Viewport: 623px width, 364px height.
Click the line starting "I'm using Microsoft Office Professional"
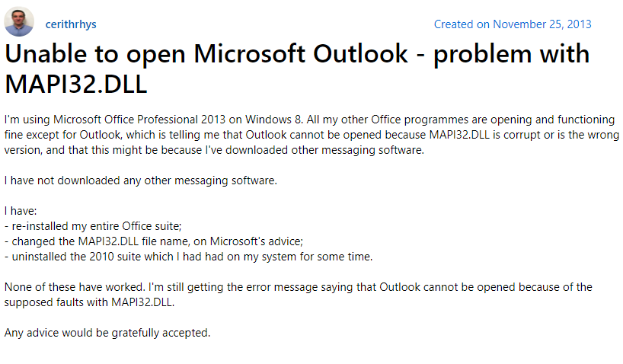point(309,120)
